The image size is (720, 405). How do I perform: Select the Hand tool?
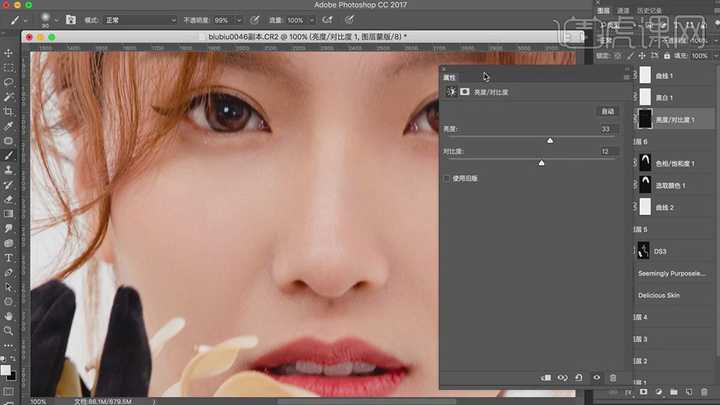tap(8, 316)
